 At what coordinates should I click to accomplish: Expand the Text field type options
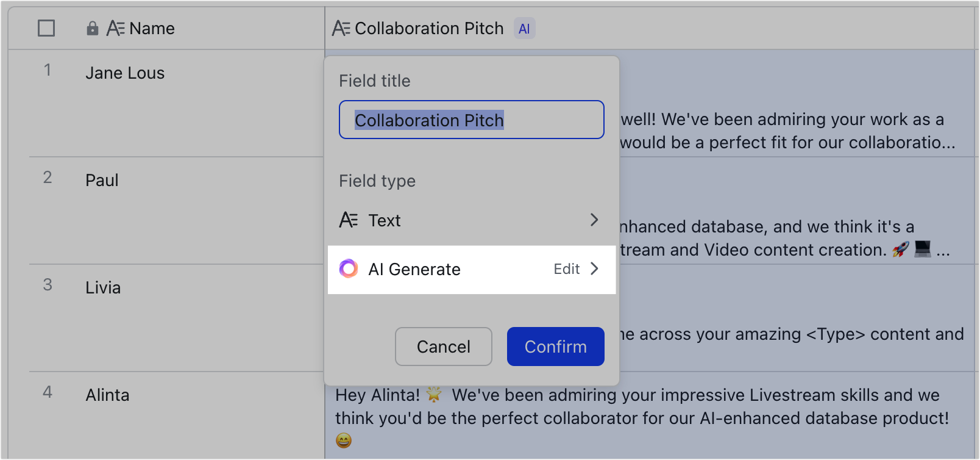(x=594, y=220)
